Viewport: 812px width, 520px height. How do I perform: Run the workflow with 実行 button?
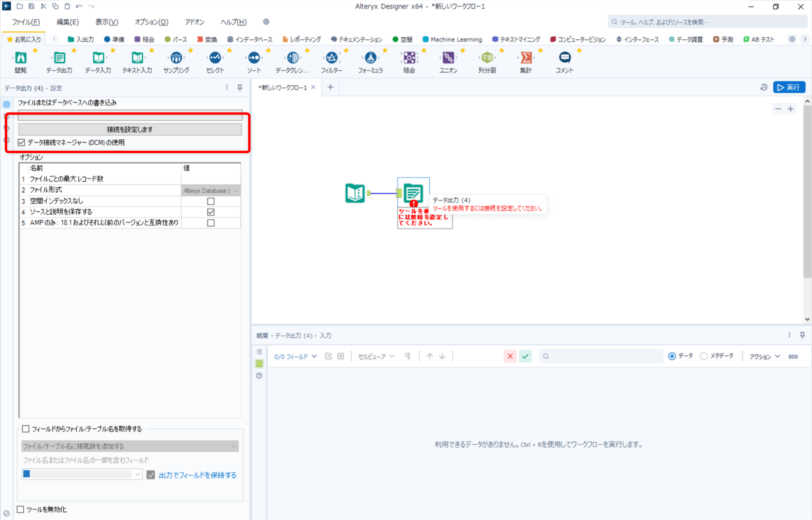(789, 87)
